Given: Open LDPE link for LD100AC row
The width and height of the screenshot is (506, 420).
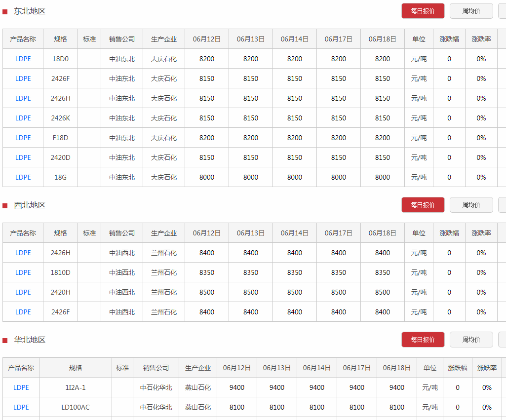Looking at the screenshot, I should pos(21,407).
